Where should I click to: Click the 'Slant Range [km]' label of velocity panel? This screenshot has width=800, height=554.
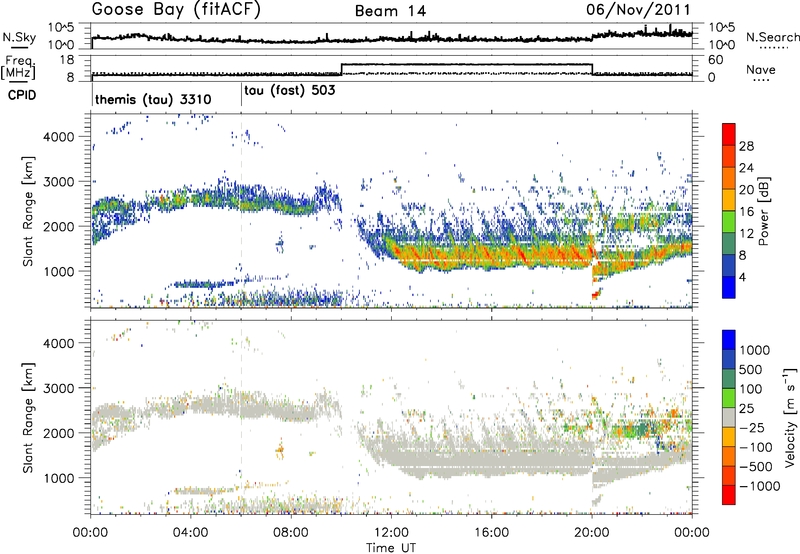(x=28, y=417)
